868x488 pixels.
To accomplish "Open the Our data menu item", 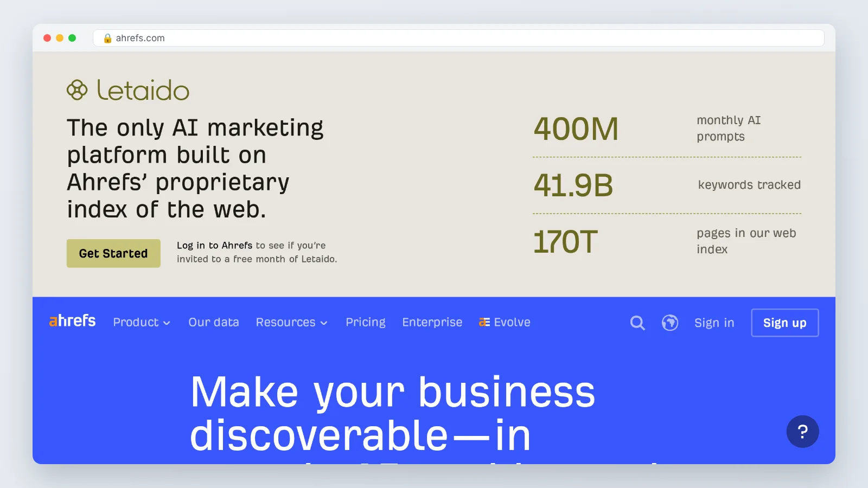I will point(214,322).
